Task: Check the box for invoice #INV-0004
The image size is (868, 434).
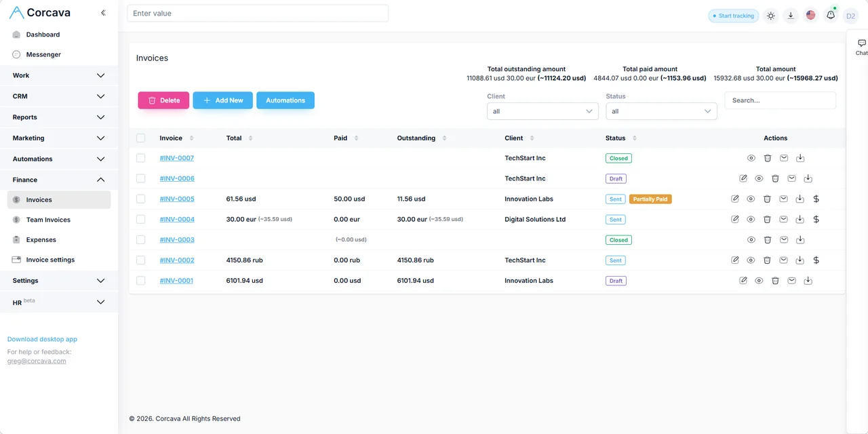Action: (x=141, y=219)
